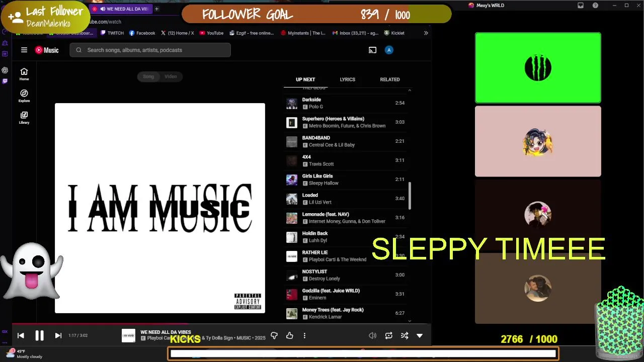This screenshot has height=362, width=644.
Task: Open the Kicklet bookmark
Action: coord(394,33)
